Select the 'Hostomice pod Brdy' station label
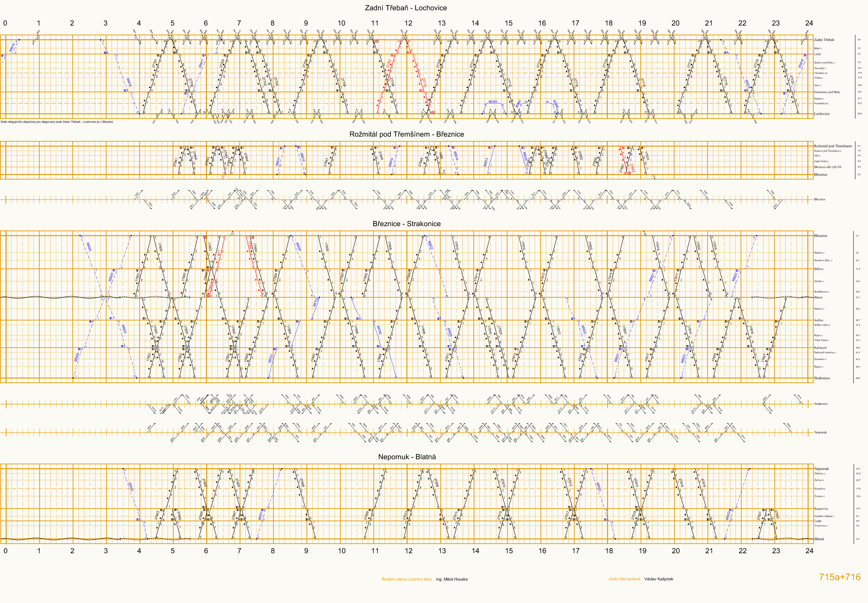Image resolution: width=868 pixels, height=603 pixels. tap(827, 92)
